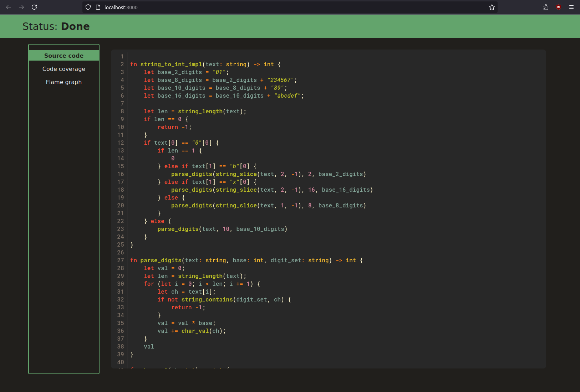This screenshot has height=392, width=580.
Task: Focus the localhost:8000 address bar
Action: coord(290,7)
